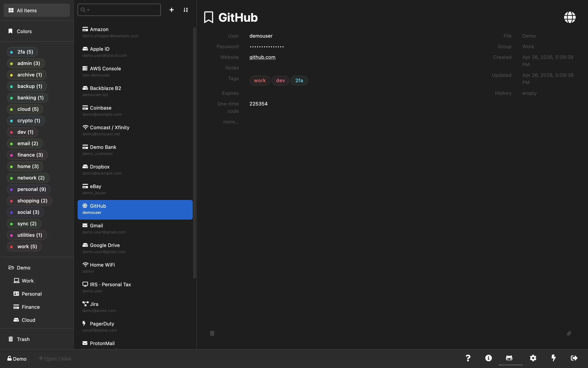Click the username value demouser

pyautogui.click(x=261, y=36)
